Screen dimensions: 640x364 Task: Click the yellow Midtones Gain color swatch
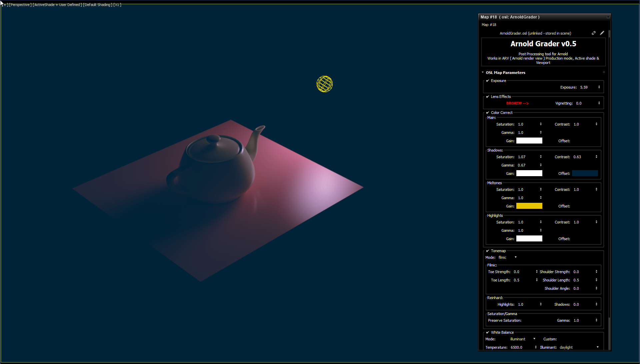pyautogui.click(x=529, y=206)
